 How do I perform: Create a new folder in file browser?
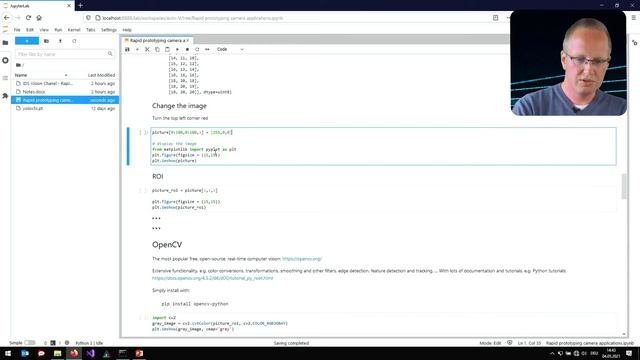(x=46, y=41)
